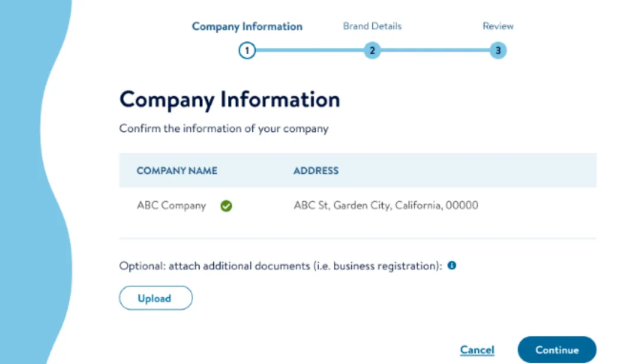Image resolution: width=636 pixels, height=364 pixels.
Task: Cancel the company information form
Action: click(477, 350)
